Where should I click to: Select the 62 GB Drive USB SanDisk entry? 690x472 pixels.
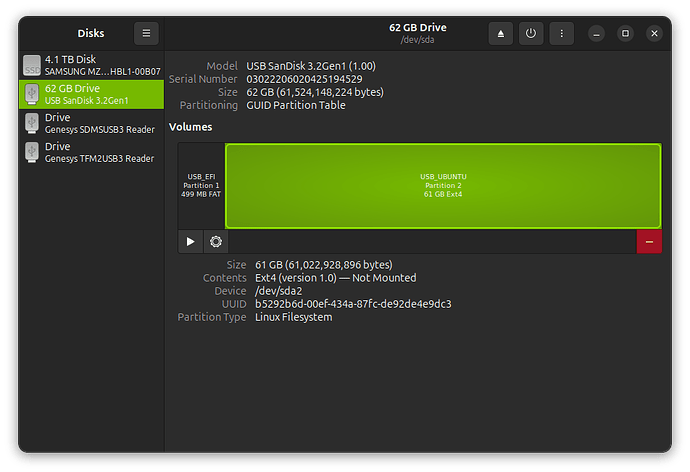pyautogui.click(x=92, y=94)
